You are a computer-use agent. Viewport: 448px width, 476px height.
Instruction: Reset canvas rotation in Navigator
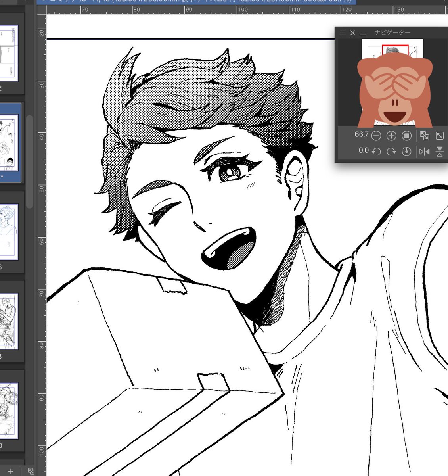(406, 152)
